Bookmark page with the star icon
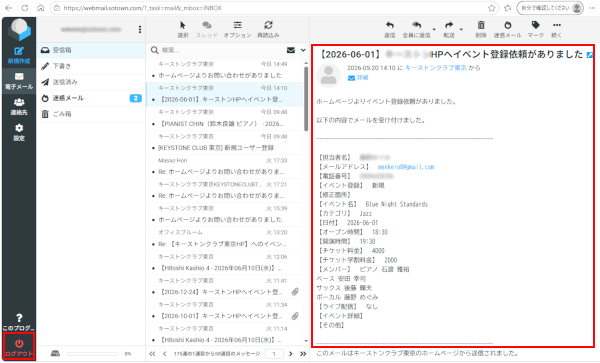Viewport: 600px width, 363px height. [x=491, y=8]
